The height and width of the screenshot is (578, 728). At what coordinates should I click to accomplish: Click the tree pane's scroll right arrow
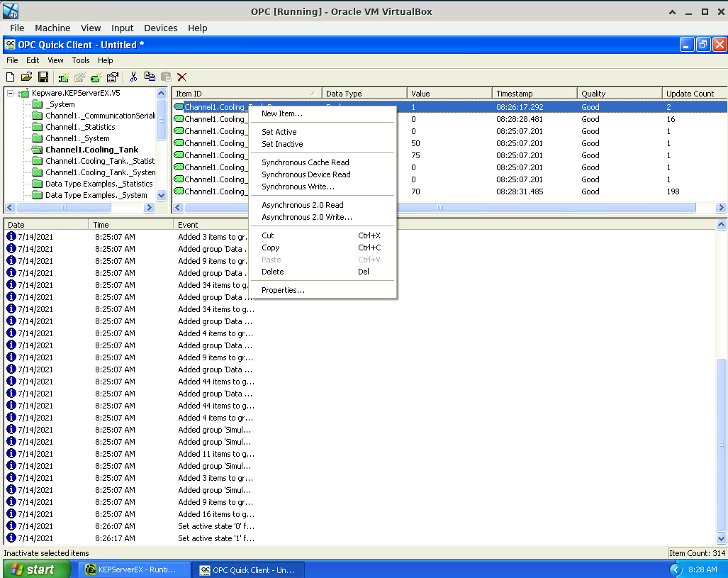click(x=149, y=207)
